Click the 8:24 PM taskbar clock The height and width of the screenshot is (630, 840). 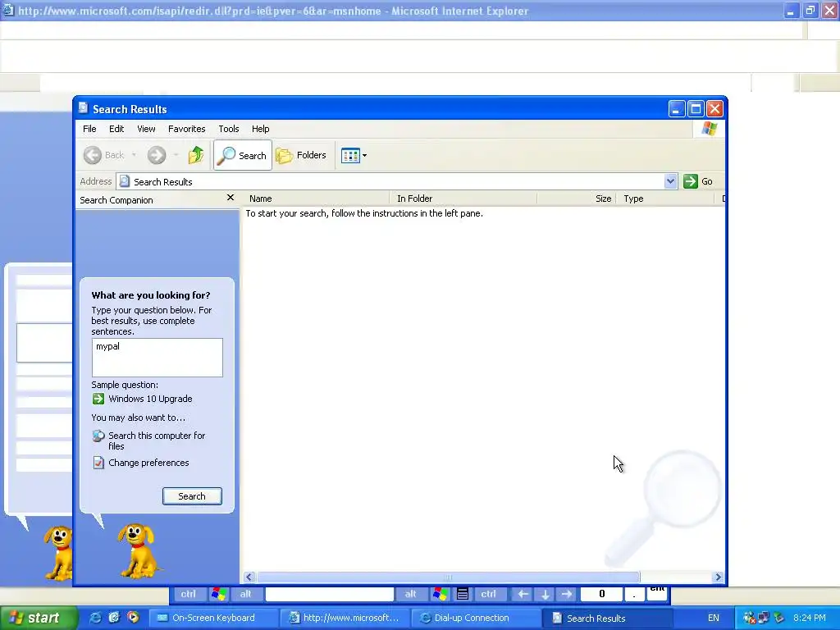point(809,618)
